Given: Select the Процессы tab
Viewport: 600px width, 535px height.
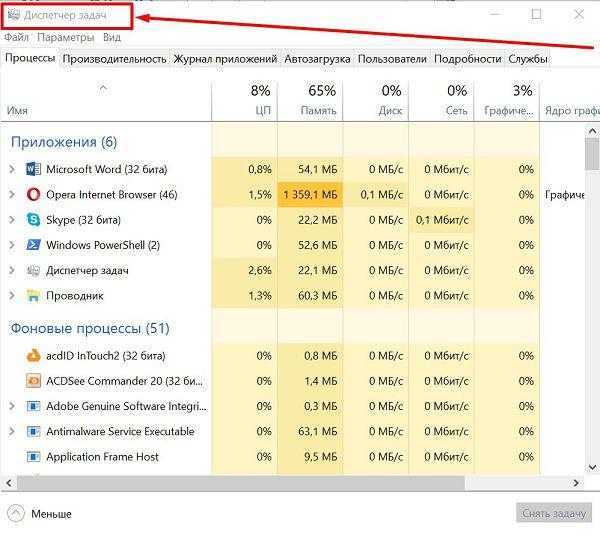Looking at the screenshot, I should click(30, 58).
